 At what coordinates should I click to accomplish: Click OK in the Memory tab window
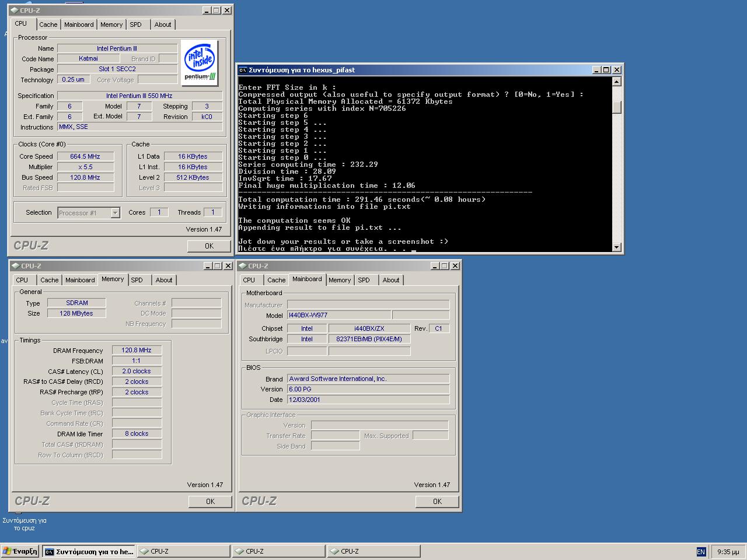[x=210, y=502]
